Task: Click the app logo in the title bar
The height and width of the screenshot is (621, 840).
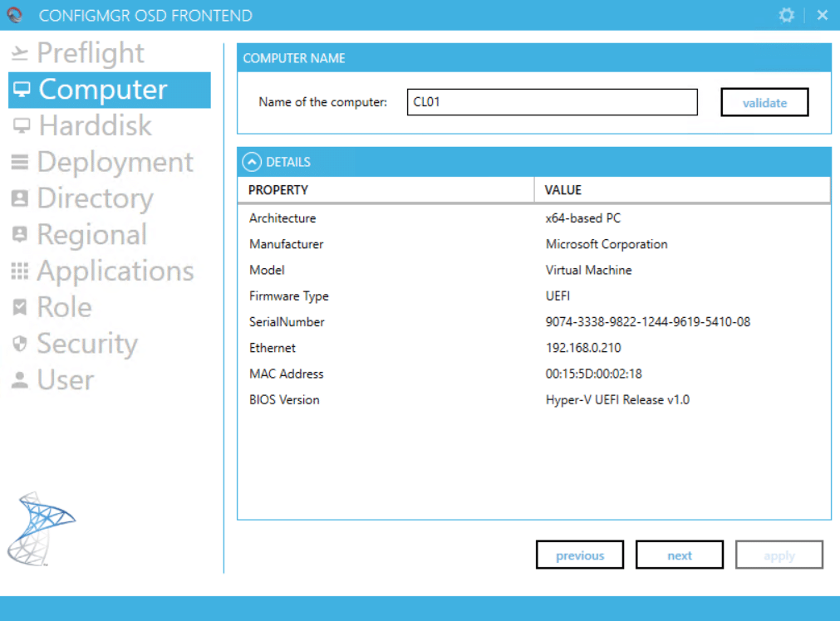Action: point(13,15)
